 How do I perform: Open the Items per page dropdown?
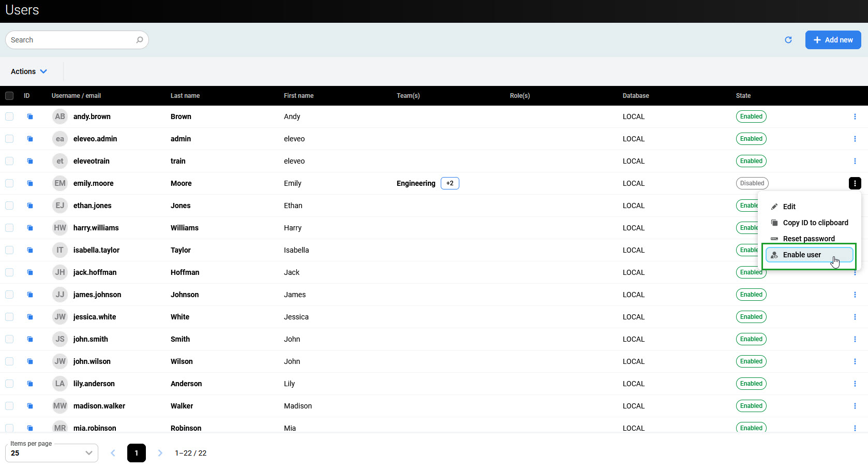tap(52, 453)
